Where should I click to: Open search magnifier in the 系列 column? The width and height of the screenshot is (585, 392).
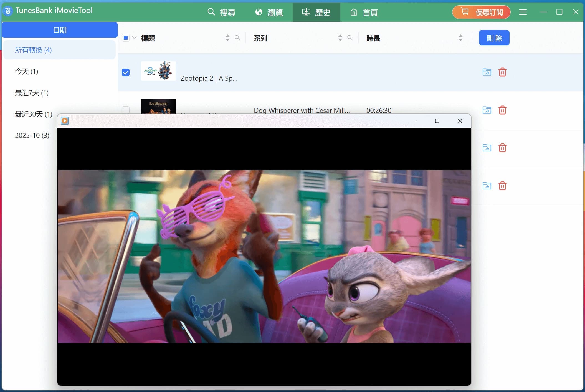click(350, 38)
